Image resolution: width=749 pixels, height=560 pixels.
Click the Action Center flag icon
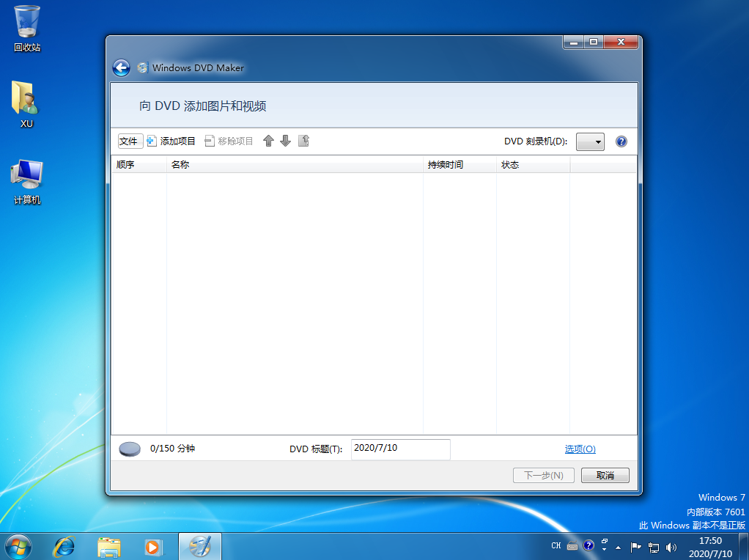click(x=635, y=547)
